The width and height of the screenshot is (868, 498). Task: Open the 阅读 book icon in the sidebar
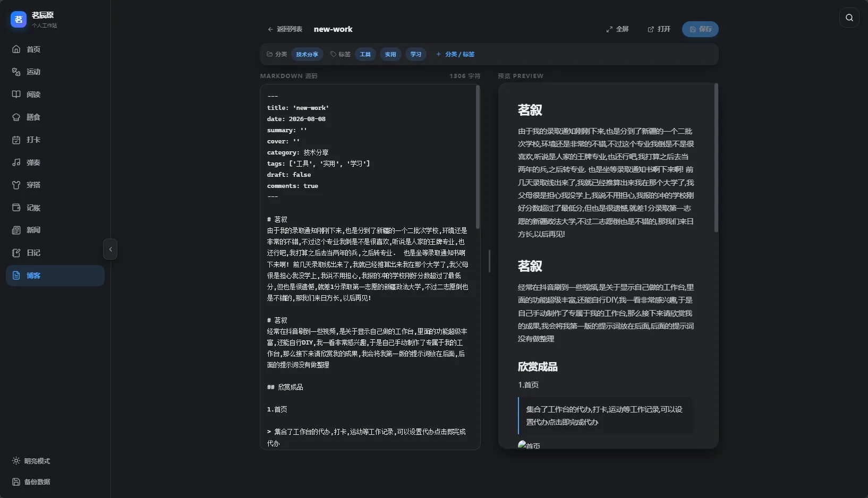point(16,95)
